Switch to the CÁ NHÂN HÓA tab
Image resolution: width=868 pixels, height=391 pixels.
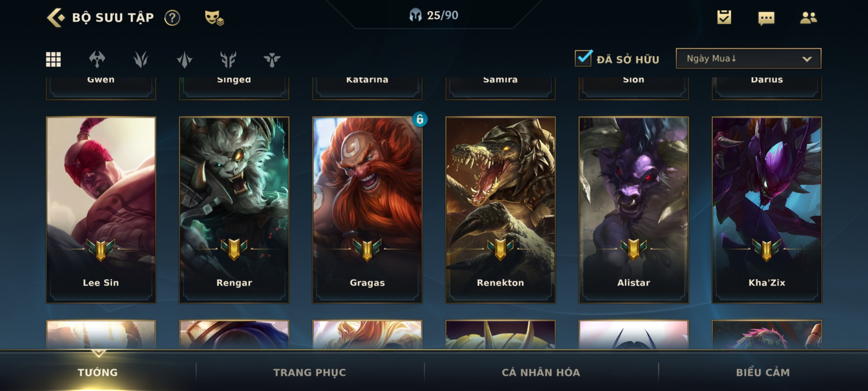541,372
